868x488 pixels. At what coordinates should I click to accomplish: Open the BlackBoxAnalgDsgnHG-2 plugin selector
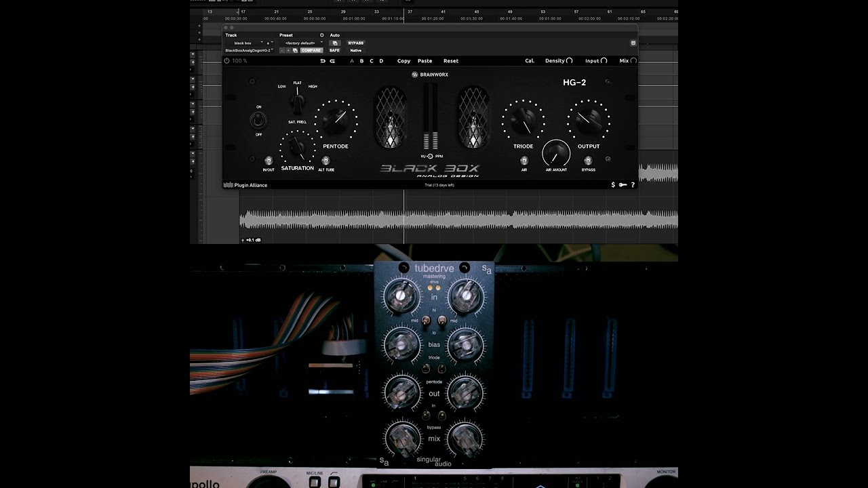click(249, 50)
